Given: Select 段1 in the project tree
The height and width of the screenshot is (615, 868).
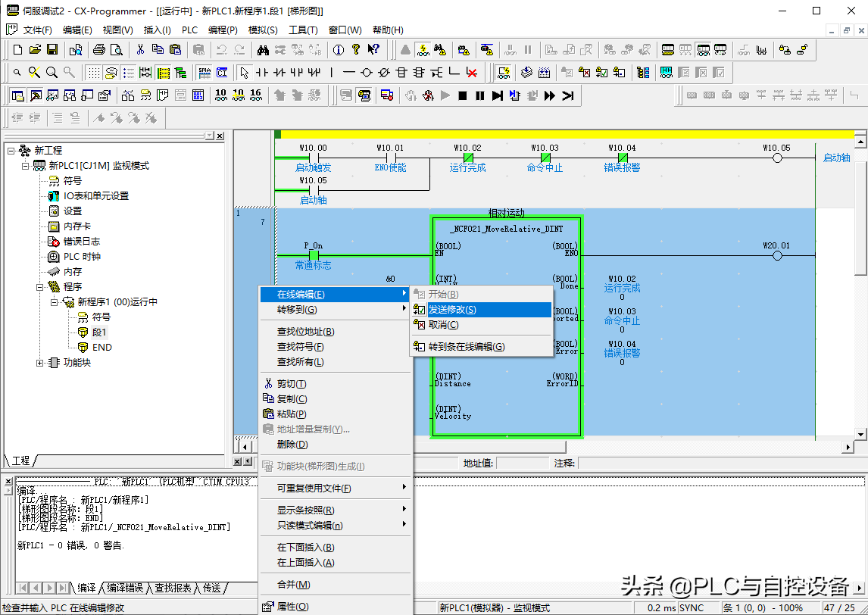Looking at the screenshot, I should (99, 332).
